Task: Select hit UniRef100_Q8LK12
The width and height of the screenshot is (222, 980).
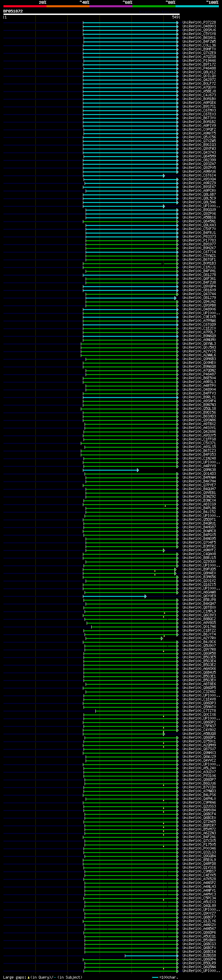Action: click(x=199, y=72)
